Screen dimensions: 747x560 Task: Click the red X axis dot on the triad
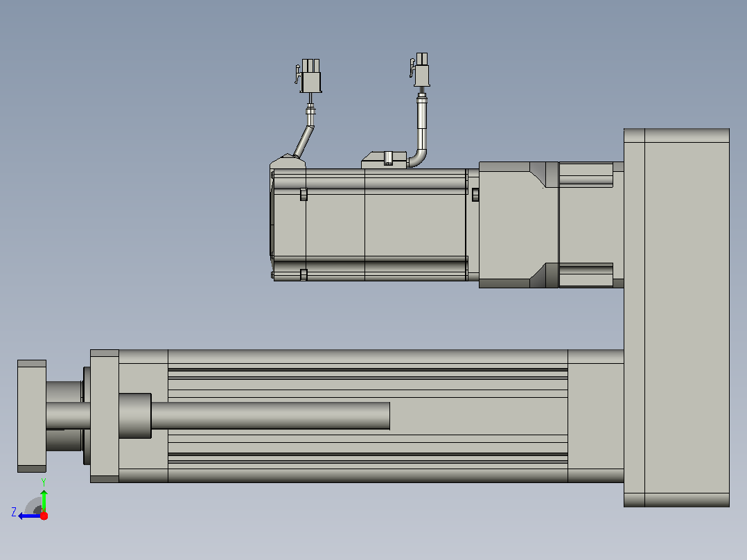(44, 516)
